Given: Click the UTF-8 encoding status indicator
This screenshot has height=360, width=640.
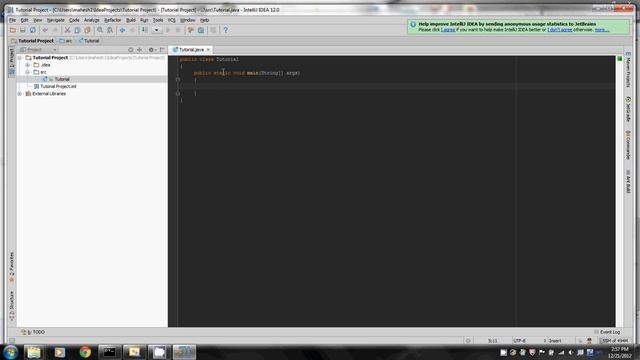Looking at the screenshot, I should point(520,340).
